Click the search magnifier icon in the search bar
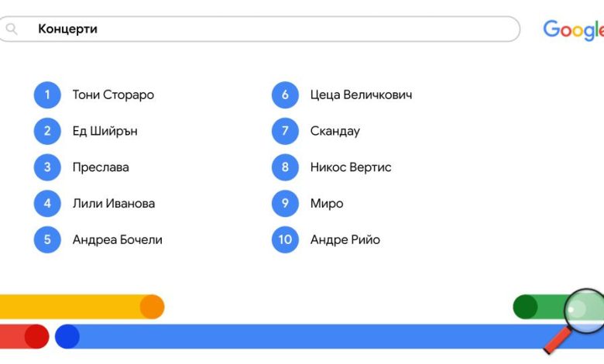This screenshot has width=604, height=364. (12, 29)
